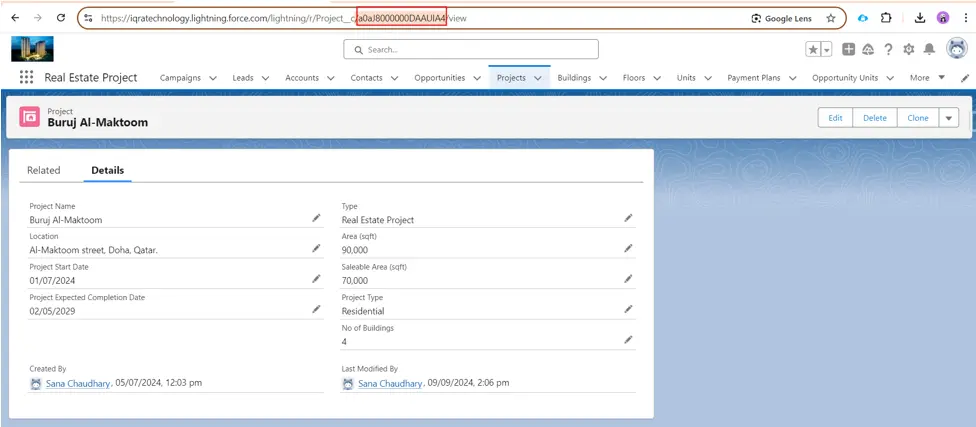Go back with the browser back arrow

pos(15,18)
